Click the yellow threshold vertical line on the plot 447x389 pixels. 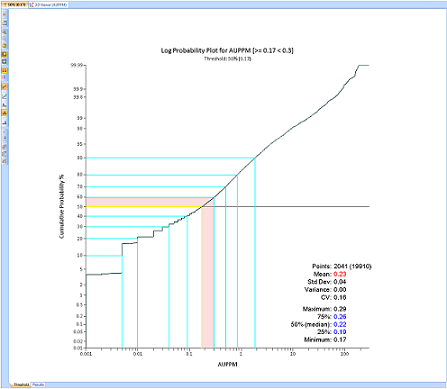click(x=201, y=277)
